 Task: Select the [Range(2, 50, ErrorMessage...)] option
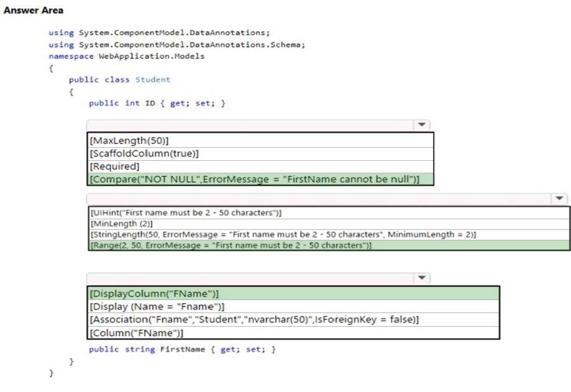pos(329,245)
